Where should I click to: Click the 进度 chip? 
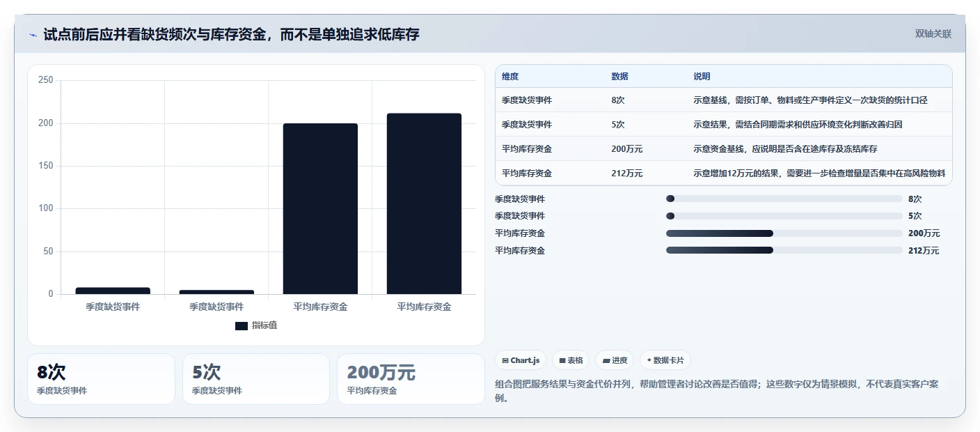[x=615, y=360]
